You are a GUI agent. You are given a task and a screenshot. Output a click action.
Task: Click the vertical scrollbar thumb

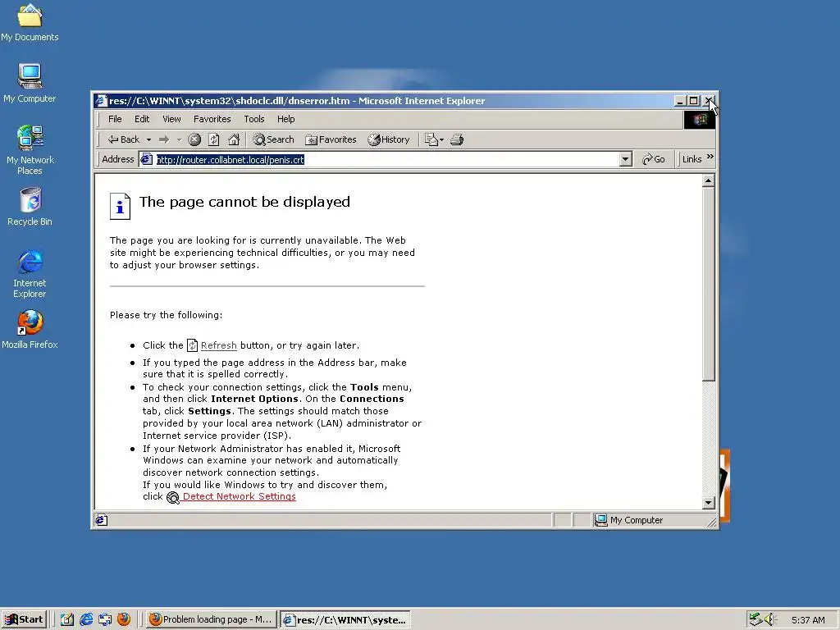tap(708, 285)
